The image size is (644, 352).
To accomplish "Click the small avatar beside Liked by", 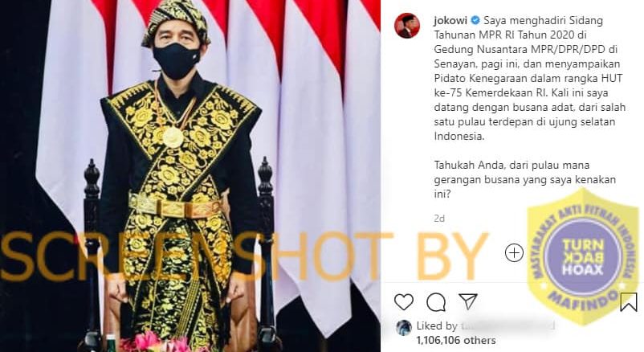I will pos(404,328).
